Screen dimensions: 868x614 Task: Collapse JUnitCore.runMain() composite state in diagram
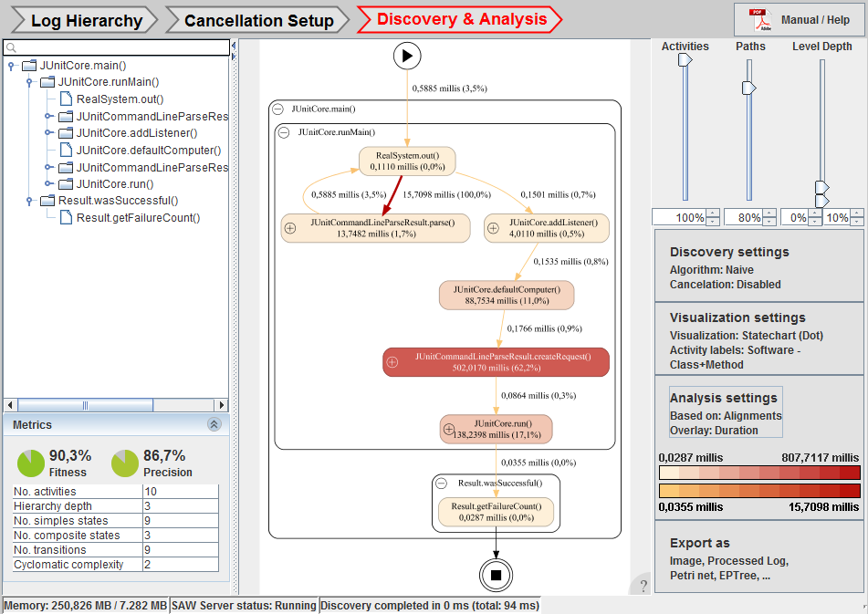(x=284, y=132)
